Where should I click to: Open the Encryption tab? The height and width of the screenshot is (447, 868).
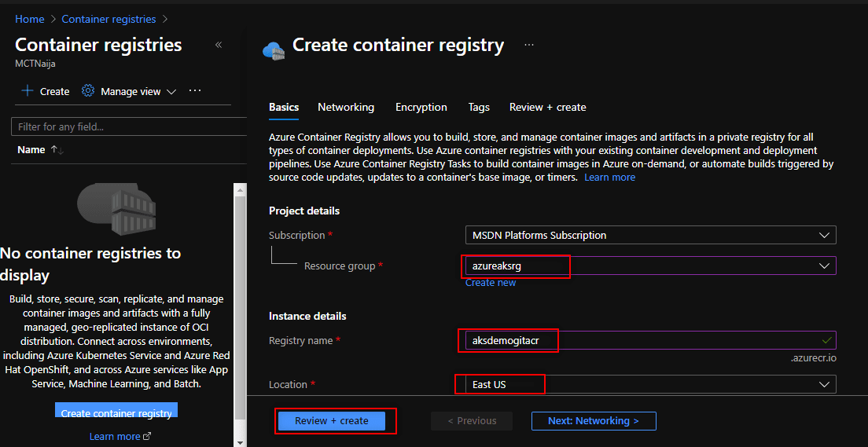[421, 108]
